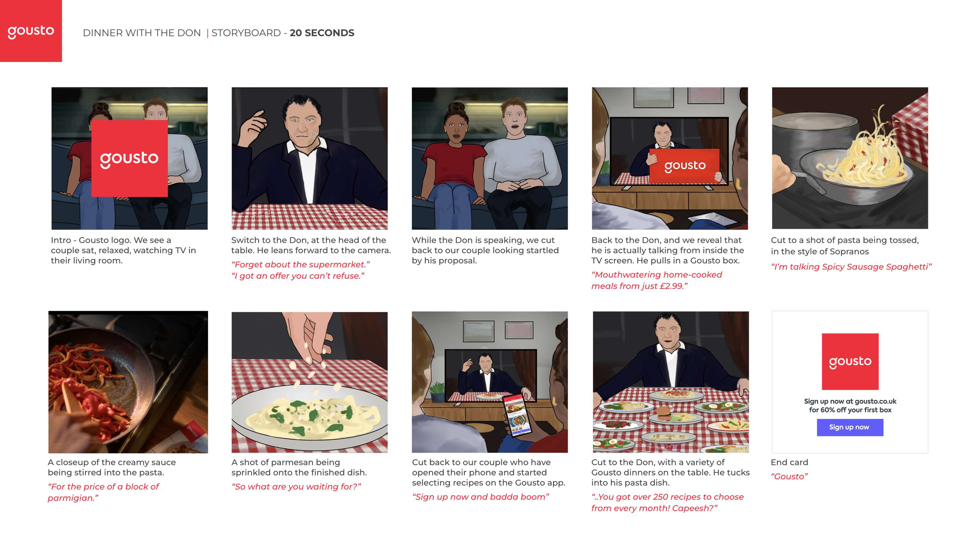980x551 pixels.
Task: Select the intro frame with the couple and Gousto logo
Action: tap(129, 158)
